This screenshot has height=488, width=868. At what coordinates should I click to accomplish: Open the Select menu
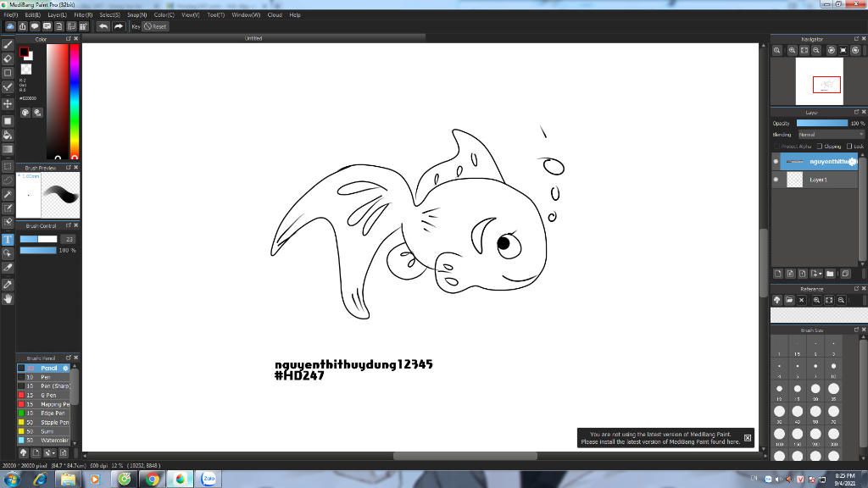(109, 15)
